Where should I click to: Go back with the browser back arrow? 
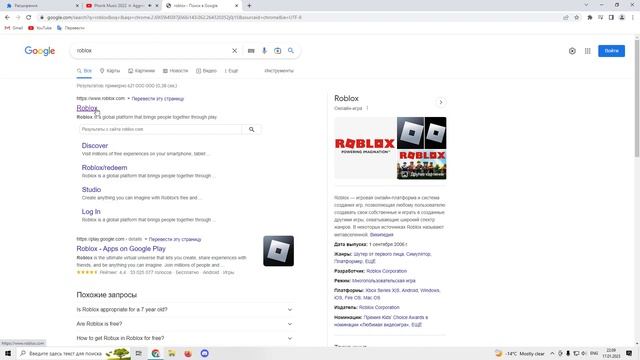(x=7, y=18)
